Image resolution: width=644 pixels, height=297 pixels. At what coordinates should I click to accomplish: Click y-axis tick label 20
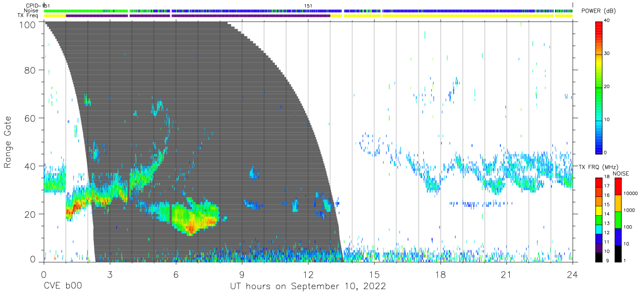(x=30, y=214)
